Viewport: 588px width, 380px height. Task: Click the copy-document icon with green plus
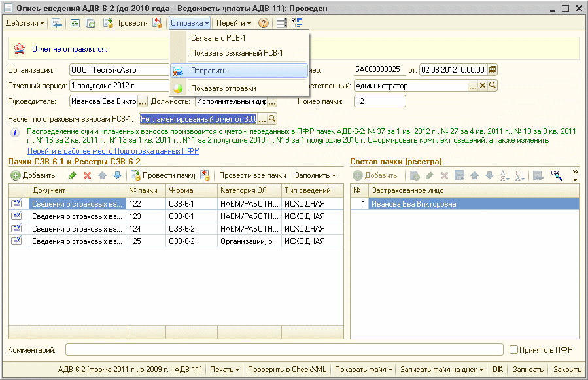pyautogui.click(x=90, y=24)
